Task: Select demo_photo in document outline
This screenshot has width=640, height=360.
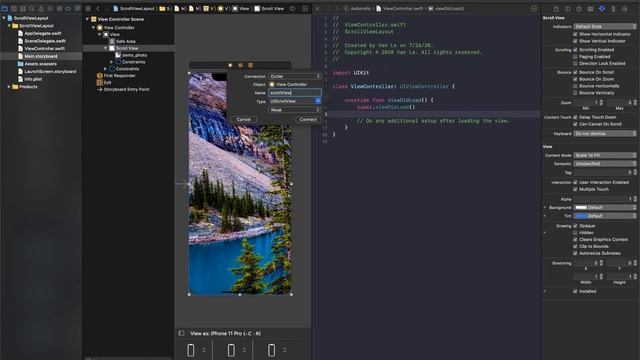Action: pos(134,55)
